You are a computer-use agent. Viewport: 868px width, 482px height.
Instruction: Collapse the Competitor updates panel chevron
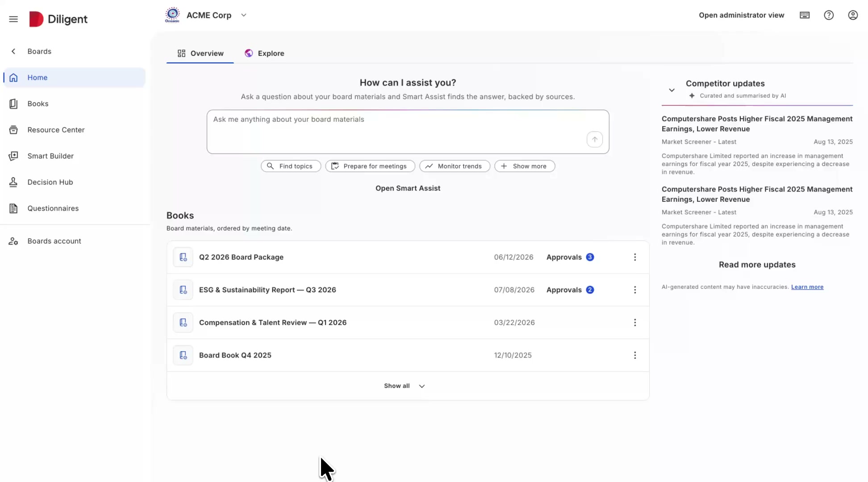(672, 90)
